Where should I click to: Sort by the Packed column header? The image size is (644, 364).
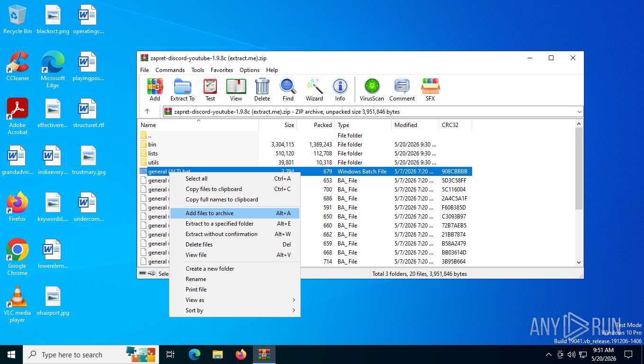316,125
